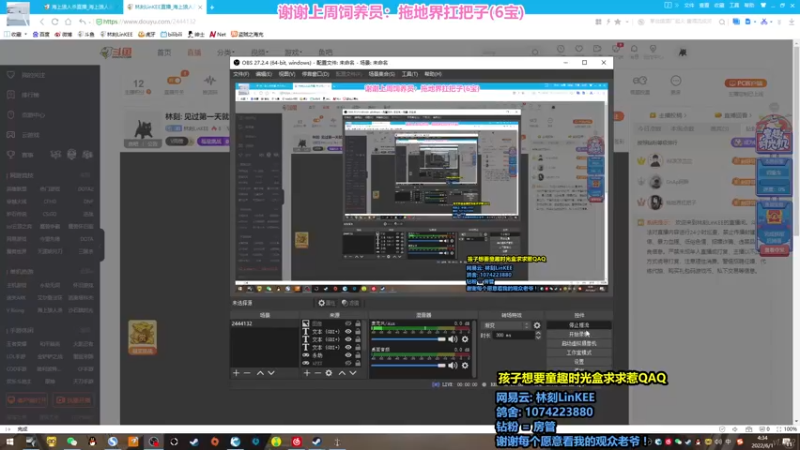Remove the selected source in OBS Sources panel

pos(317,373)
